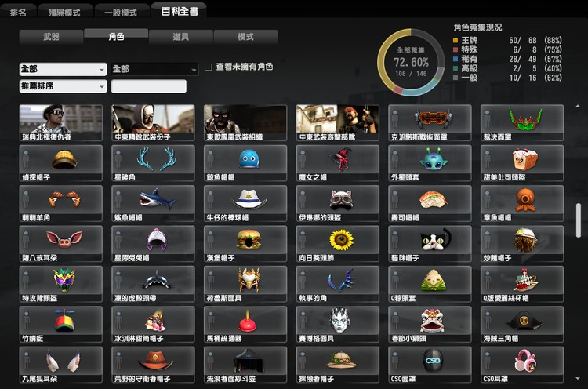This screenshot has height=389, width=588.
Task: Choose the 牛仔的棒球帽 white hat
Action: tap(245, 203)
